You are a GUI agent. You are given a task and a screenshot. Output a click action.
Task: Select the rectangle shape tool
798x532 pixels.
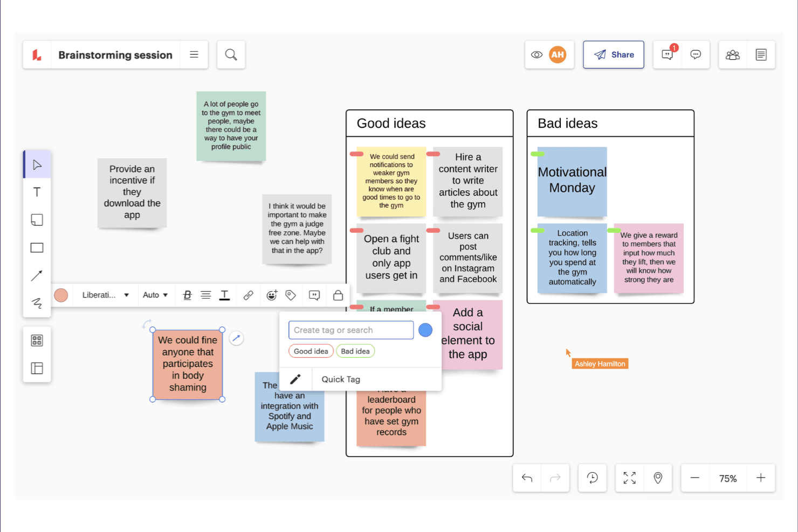[37, 248]
